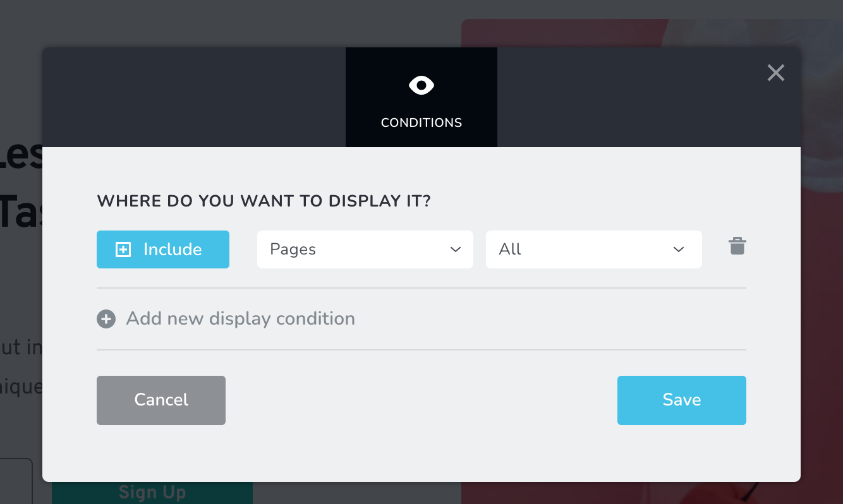Click the chevron arrow in All field
This screenshot has height=504, width=843.
[x=679, y=249]
